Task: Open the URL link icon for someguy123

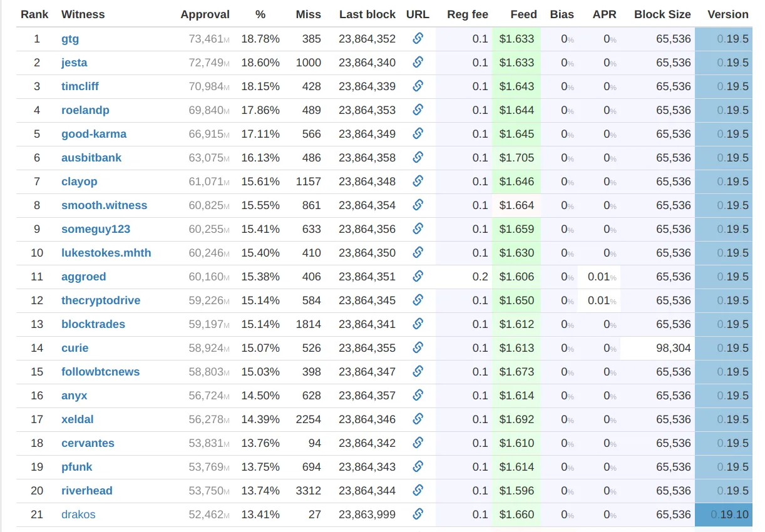Action: [418, 228]
